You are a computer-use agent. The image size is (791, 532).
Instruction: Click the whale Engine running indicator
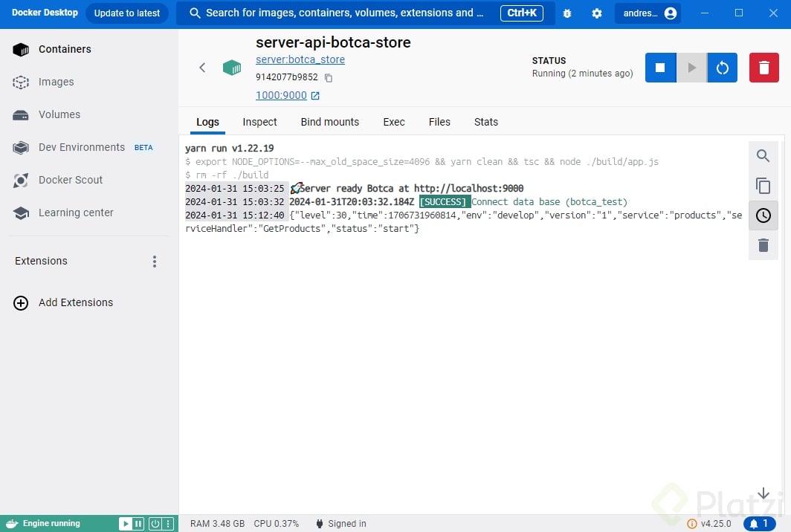(x=43, y=523)
